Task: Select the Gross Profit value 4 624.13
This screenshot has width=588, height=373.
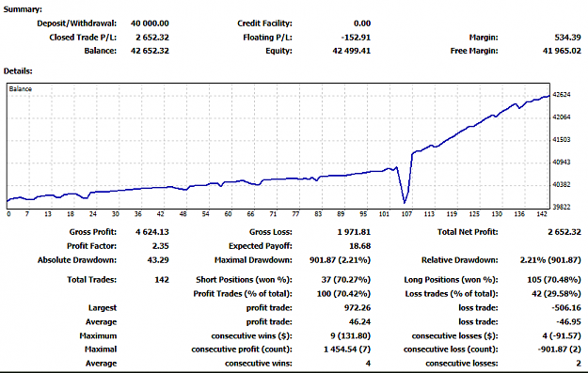Action: coord(152,232)
